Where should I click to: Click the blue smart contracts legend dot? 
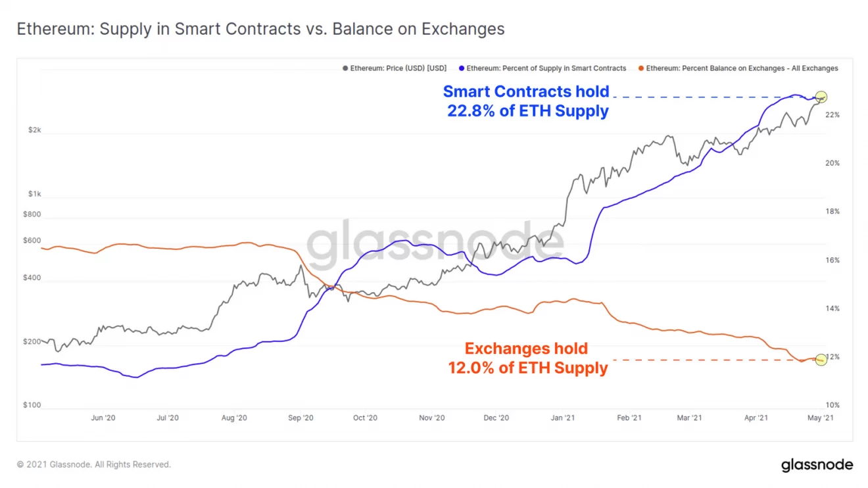[462, 68]
